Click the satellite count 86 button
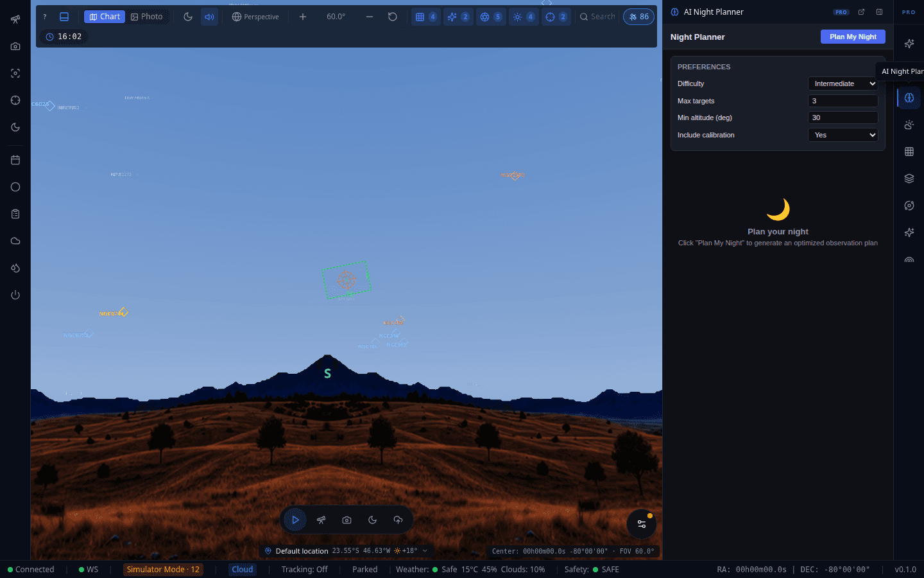This screenshot has height=578, width=924. [638, 17]
